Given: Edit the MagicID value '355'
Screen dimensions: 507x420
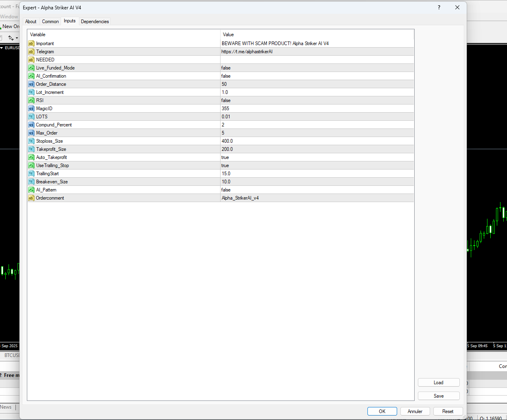Looking at the screenshot, I should (317, 109).
